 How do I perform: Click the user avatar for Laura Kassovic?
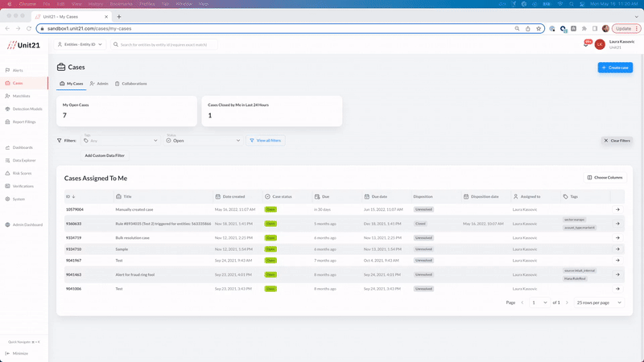coord(600,44)
